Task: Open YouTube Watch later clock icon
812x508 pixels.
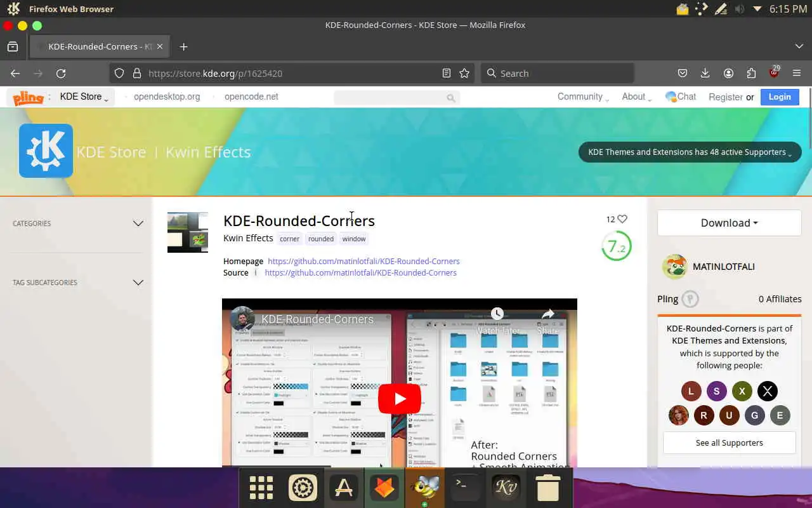Action: pyautogui.click(x=497, y=314)
